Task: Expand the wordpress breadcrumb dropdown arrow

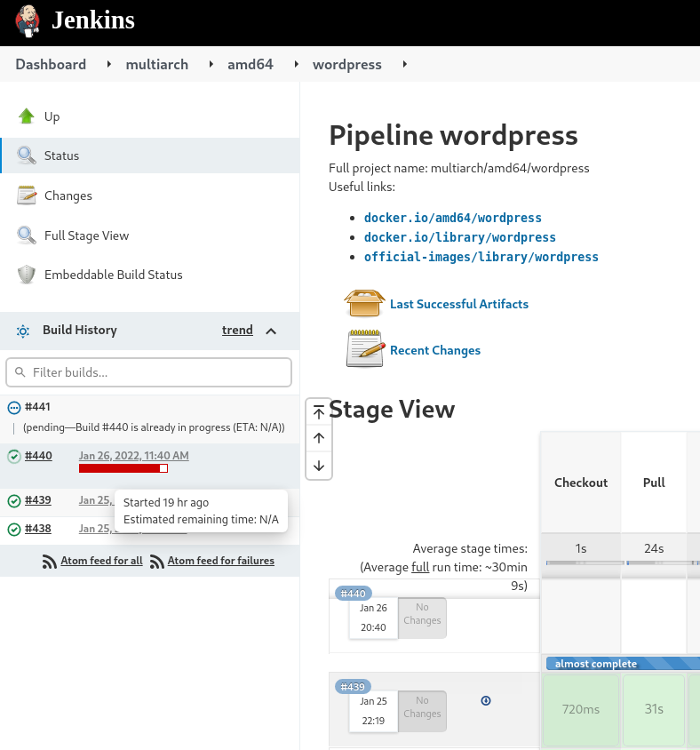Action: tap(405, 64)
